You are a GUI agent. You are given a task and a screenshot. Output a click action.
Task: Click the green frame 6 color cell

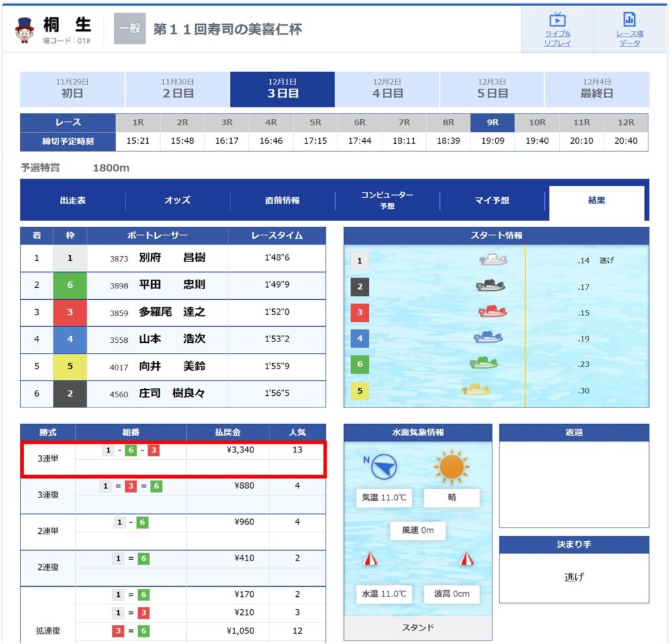(x=70, y=285)
